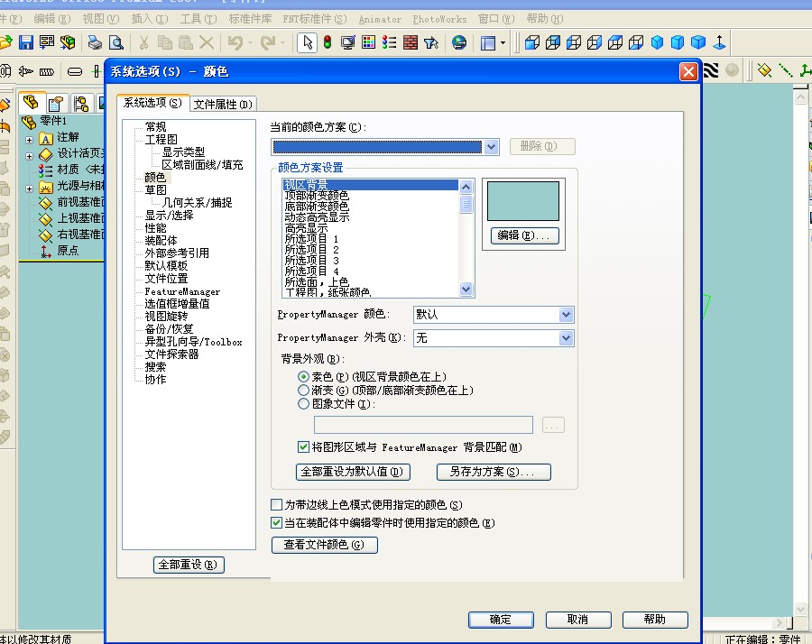Click the image file path input field

click(x=423, y=425)
